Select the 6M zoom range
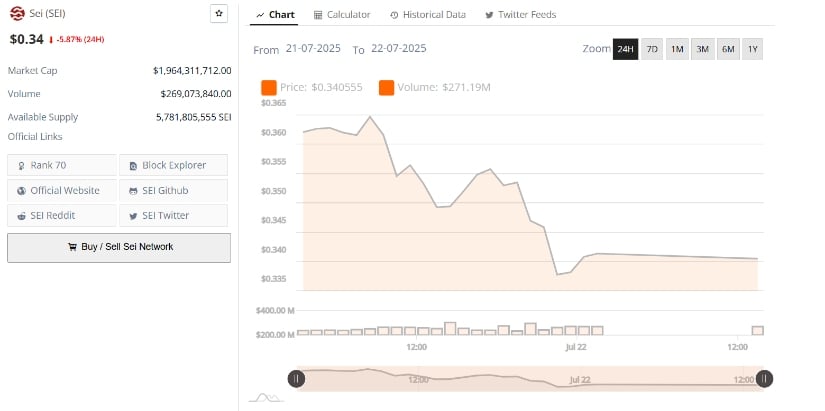This screenshot has width=825, height=411. click(x=728, y=49)
